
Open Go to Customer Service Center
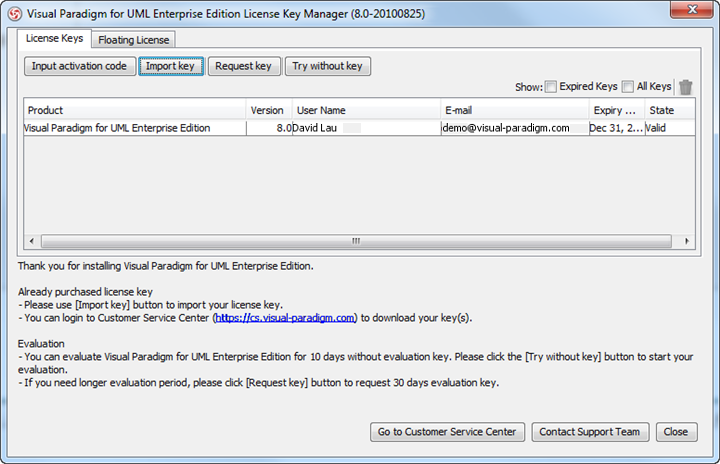447,432
